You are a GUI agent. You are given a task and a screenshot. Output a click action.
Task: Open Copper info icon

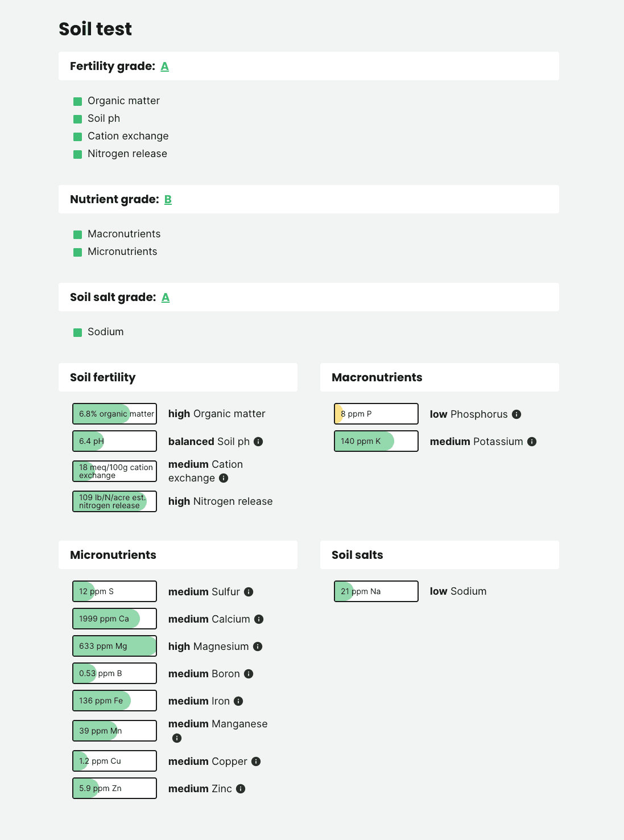coord(256,761)
